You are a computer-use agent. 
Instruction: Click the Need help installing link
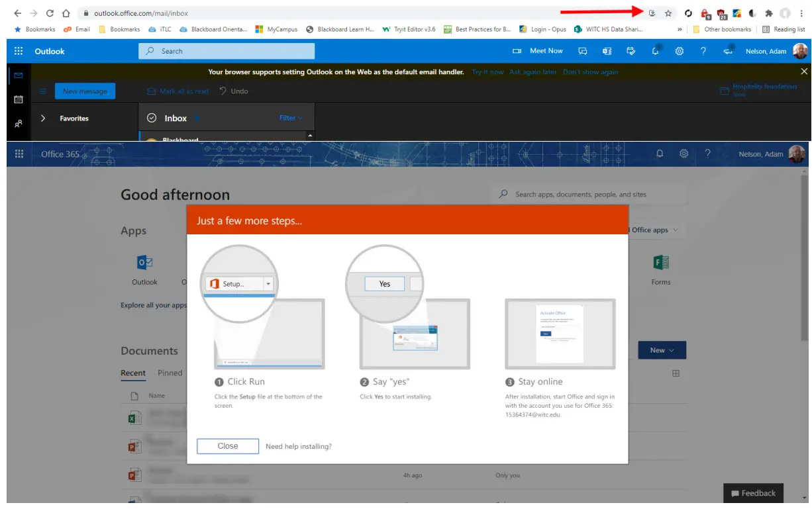pyautogui.click(x=298, y=446)
